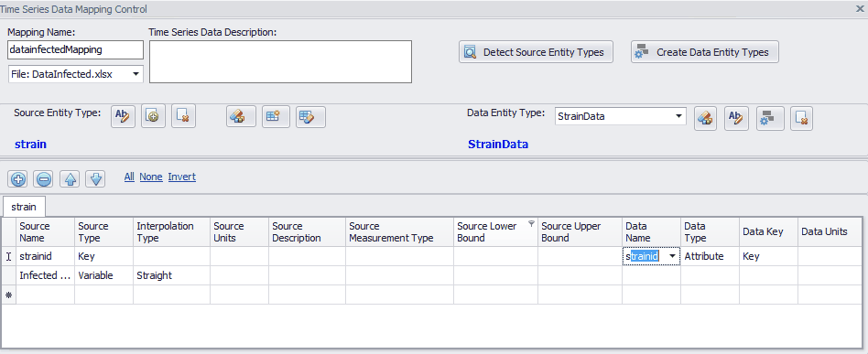Click the source table-with-star icon
The height and width of the screenshot is (354, 868).
pos(276,116)
